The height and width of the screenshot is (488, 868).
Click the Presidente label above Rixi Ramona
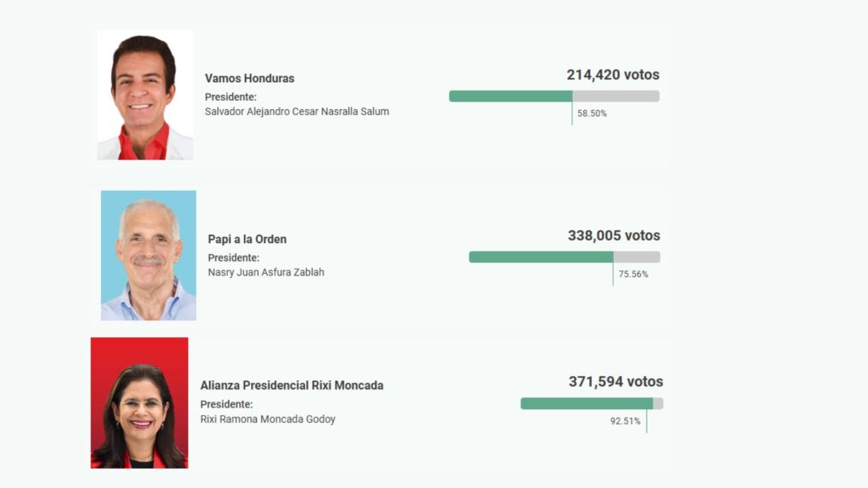click(226, 404)
